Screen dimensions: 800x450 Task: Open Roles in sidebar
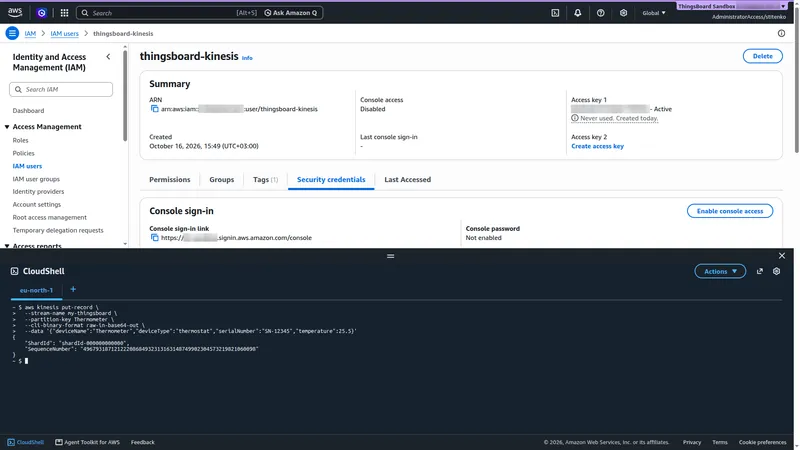click(x=20, y=140)
